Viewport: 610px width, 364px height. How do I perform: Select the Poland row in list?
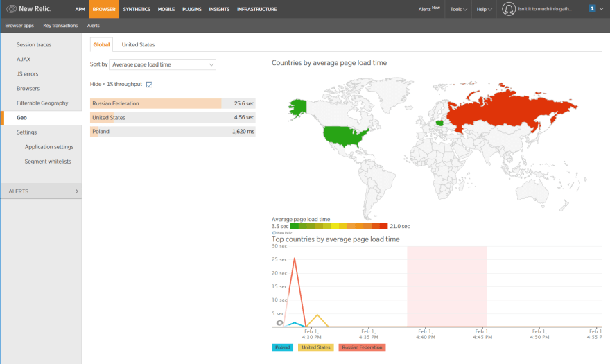tap(173, 132)
